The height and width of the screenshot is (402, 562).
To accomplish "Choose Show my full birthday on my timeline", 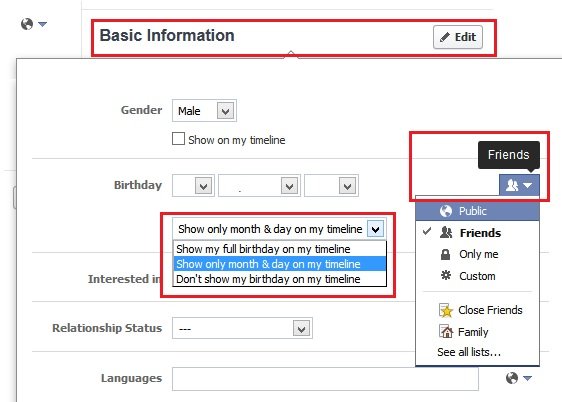I will coord(280,249).
